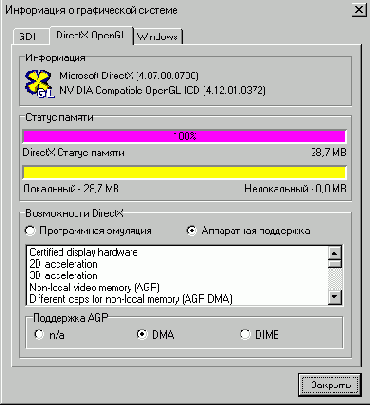Select the software emulation radio button
Screen dimensions: 370x405
(30, 231)
